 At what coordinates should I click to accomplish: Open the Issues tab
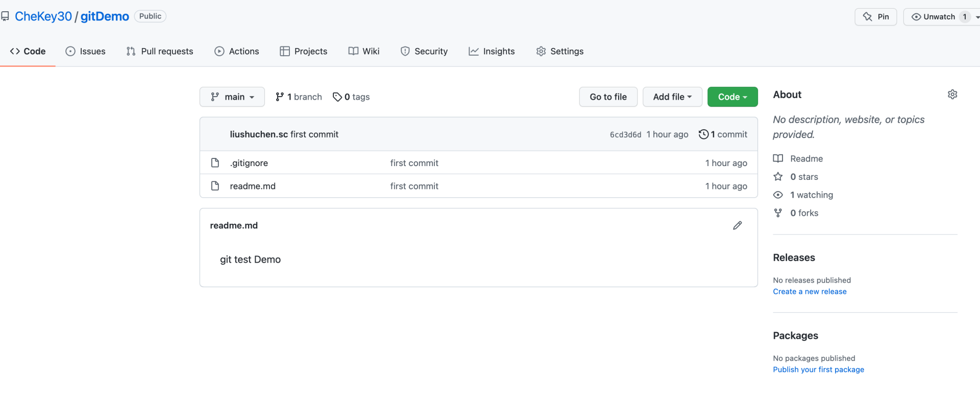click(85, 51)
